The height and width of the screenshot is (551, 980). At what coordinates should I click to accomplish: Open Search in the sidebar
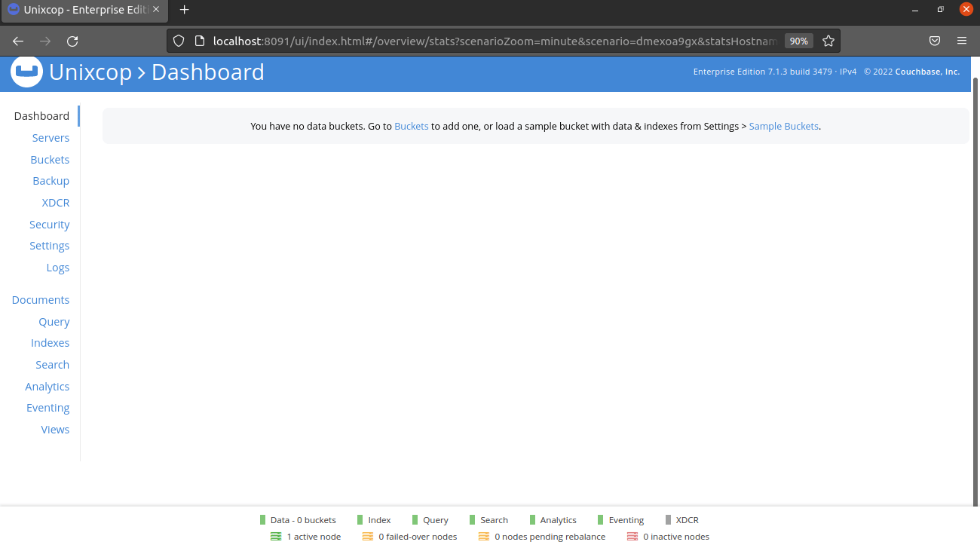53,365
